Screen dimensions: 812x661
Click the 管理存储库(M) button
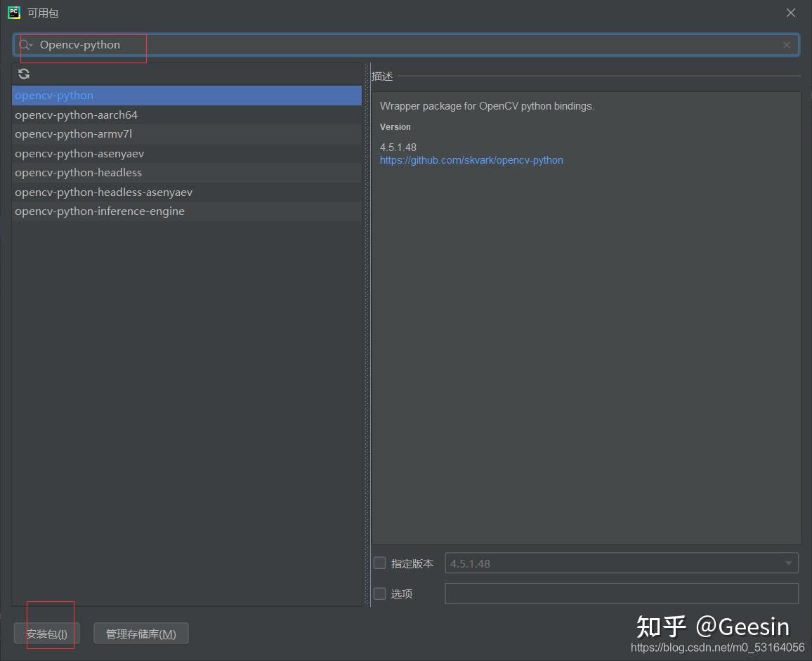(140, 633)
